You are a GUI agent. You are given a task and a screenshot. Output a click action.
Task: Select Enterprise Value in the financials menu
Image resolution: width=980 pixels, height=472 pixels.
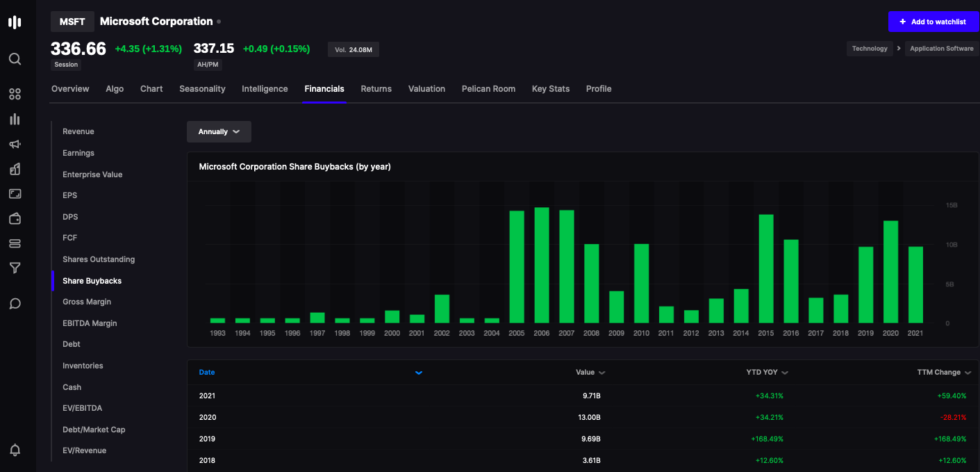[x=92, y=174]
